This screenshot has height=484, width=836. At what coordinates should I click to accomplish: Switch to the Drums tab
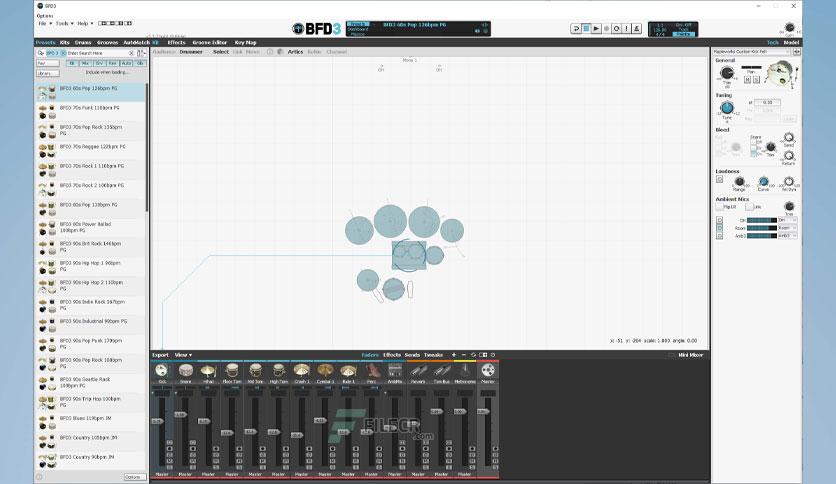(83, 43)
